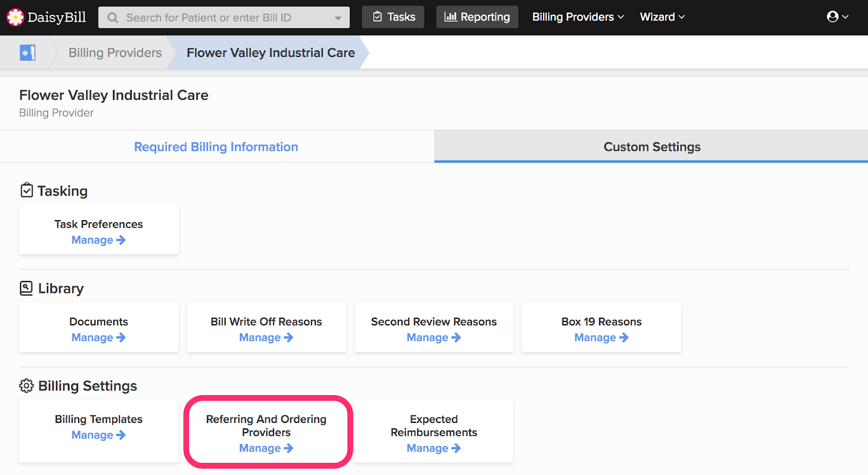The height and width of the screenshot is (475, 868).
Task: Manage Box 19 Reasons
Action: (x=602, y=338)
